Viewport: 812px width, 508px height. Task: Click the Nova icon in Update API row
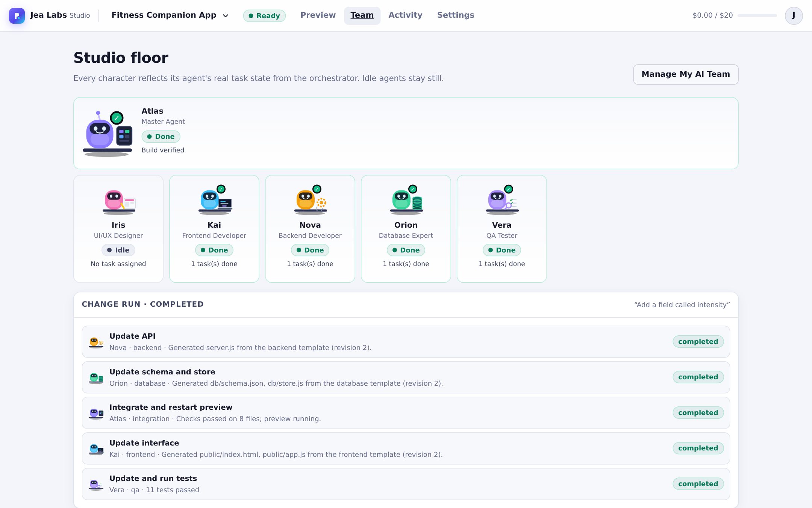point(96,342)
